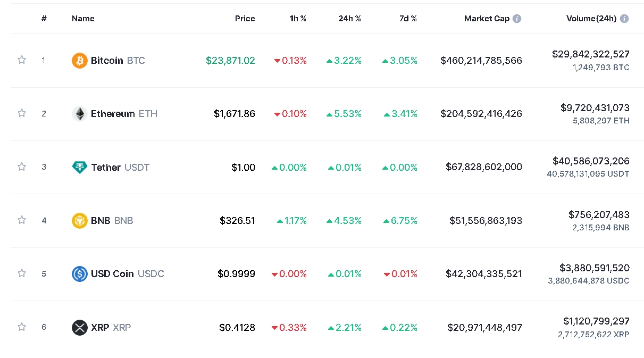Click Bitcoin market cap $460,214,785,566
This screenshot has height=358, width=644.
click(481, 61)
